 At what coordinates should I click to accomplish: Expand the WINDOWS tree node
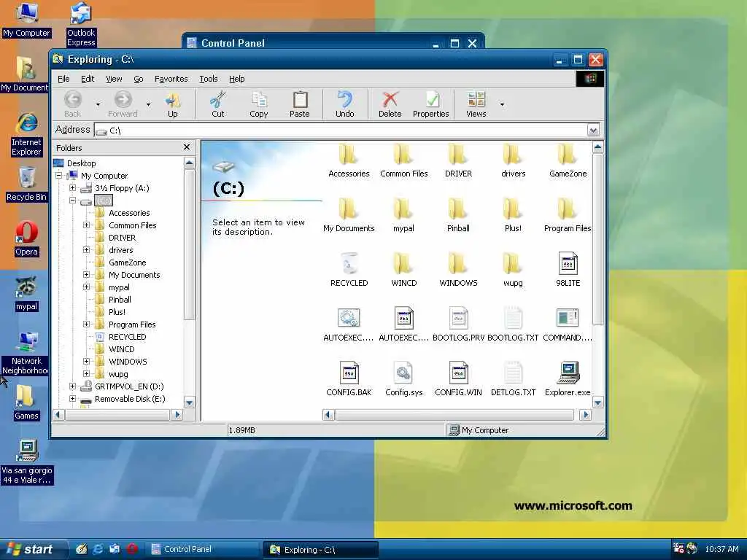(x=86, y=362)
